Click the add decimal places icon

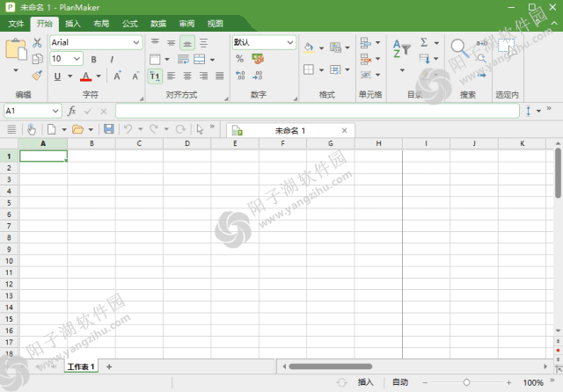[240, 75]
